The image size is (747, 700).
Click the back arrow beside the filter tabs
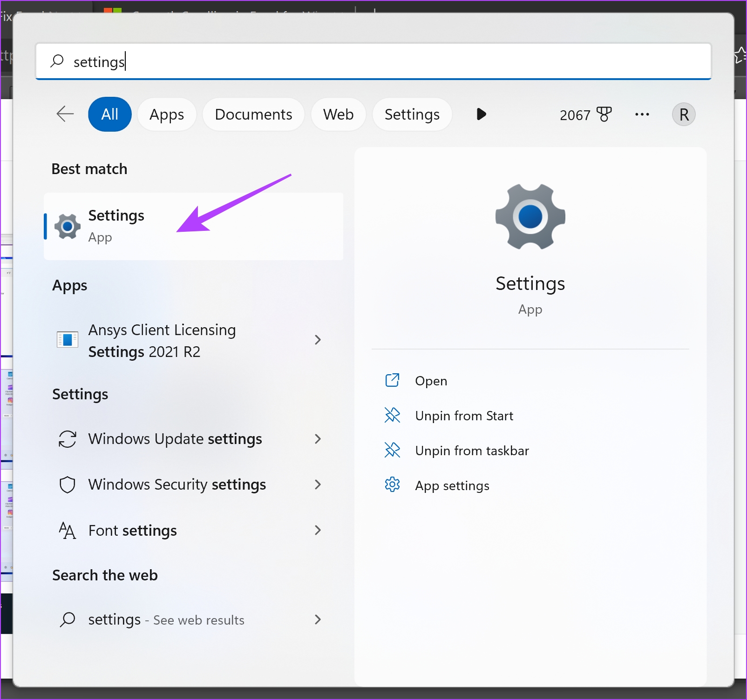pos(65,114)
